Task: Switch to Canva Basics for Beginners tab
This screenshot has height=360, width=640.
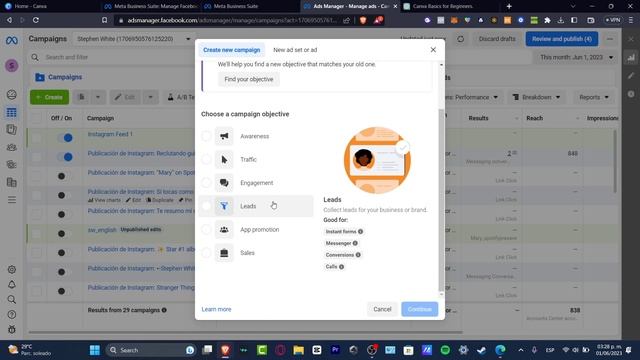Action: 449,6
